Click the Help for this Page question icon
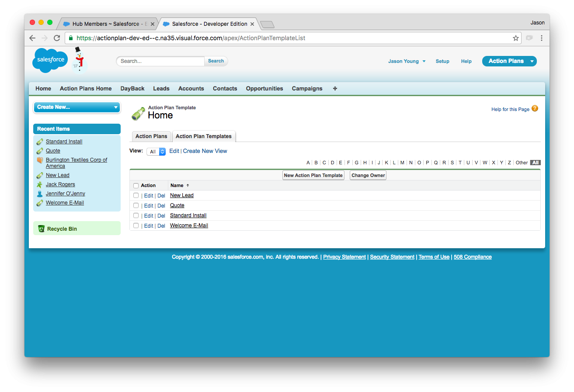The height and width of the screenshot is (392, 574). pos(535,109)
